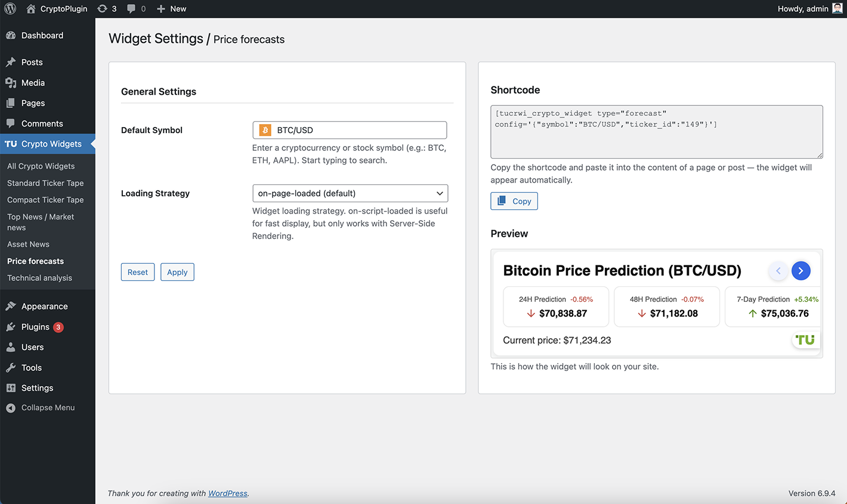This screenshot has width=847, height=504.
Task: Switch to Technical analysis settings
Action: (39, 277)
